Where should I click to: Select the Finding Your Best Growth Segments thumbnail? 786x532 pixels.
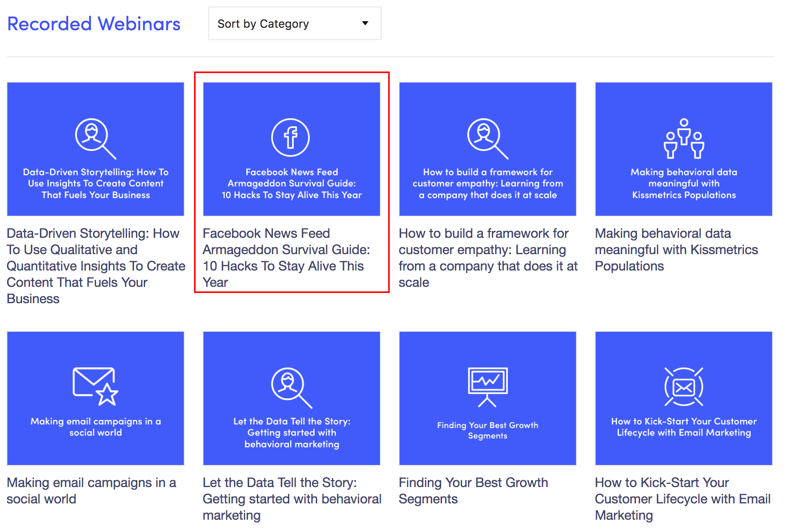(488, 398)
